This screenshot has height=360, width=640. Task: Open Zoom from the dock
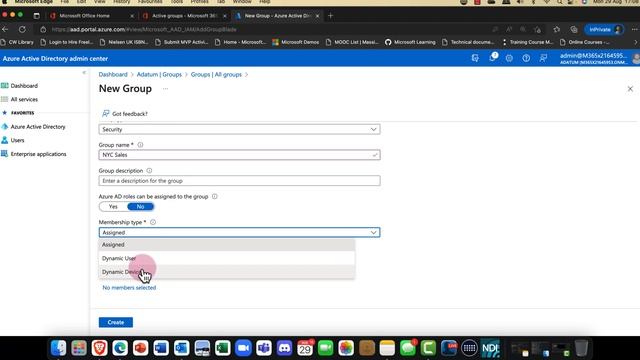click(x=243, y=348)
